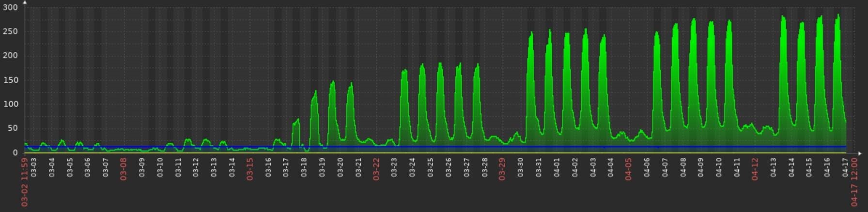Screen dimensions: 868x212
Task: Click the 03-03 date label
Action: [x=34, y=167]
